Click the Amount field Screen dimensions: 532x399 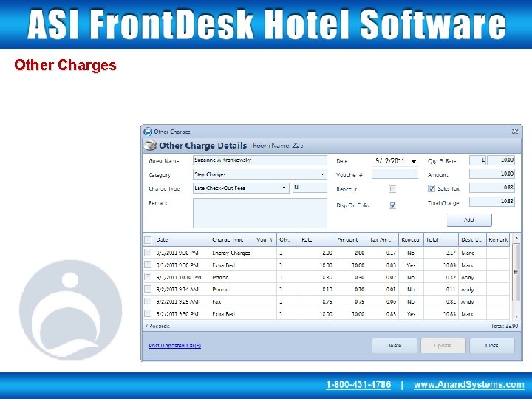point(492,174)
